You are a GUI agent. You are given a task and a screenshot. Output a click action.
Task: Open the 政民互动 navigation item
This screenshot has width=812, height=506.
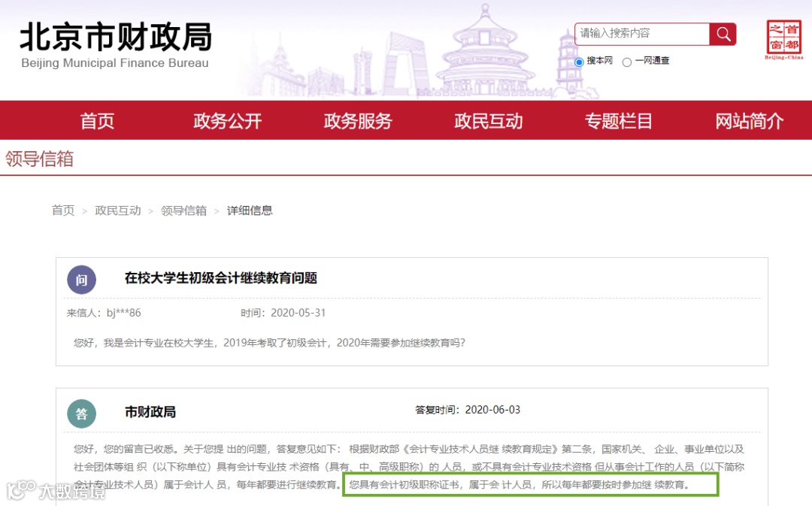click(489, 121)
